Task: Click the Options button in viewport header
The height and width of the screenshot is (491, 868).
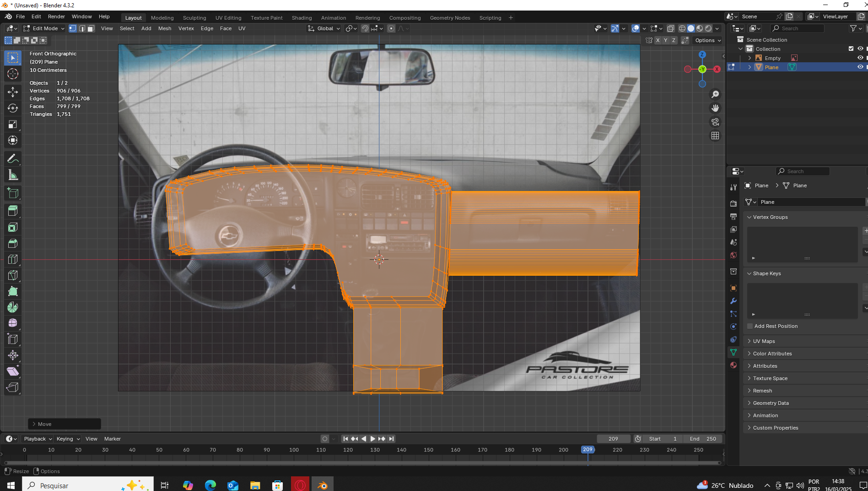Action: [707, 40]
